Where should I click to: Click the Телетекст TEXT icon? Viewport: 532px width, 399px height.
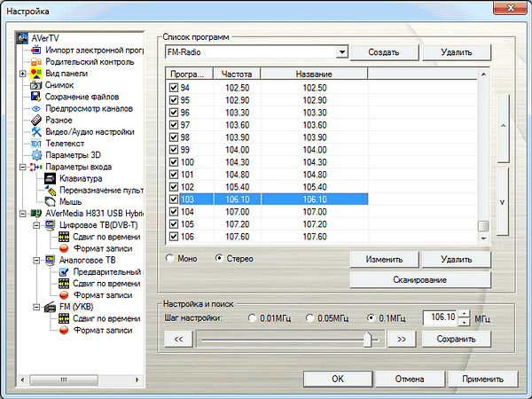click(x=36, y=144)
